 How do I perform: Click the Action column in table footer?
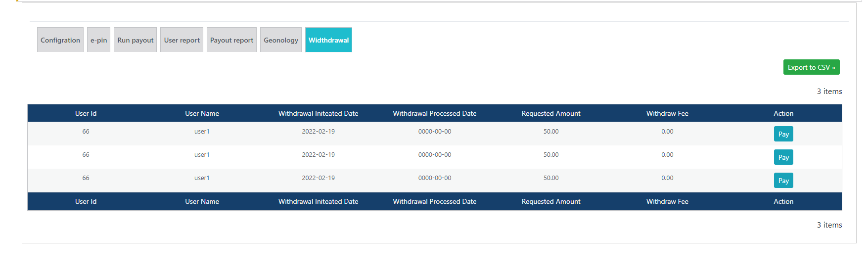[783, 201]
